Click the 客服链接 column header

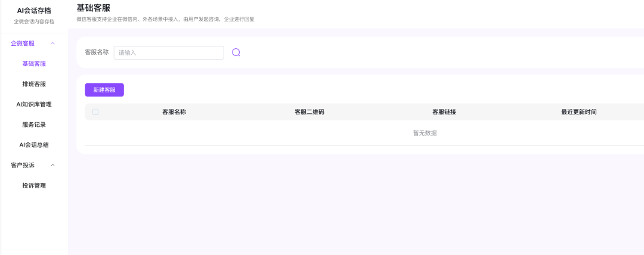point(444,112)
